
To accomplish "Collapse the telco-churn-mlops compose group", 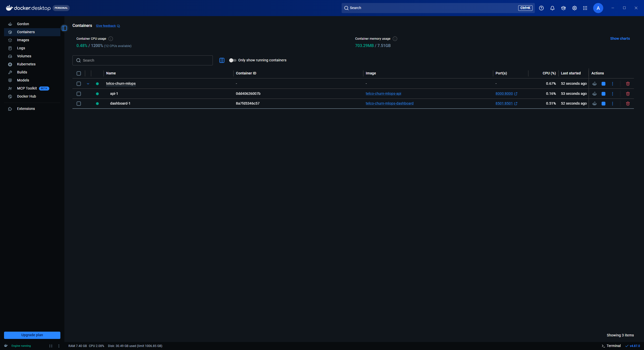I will click(88, 84).
